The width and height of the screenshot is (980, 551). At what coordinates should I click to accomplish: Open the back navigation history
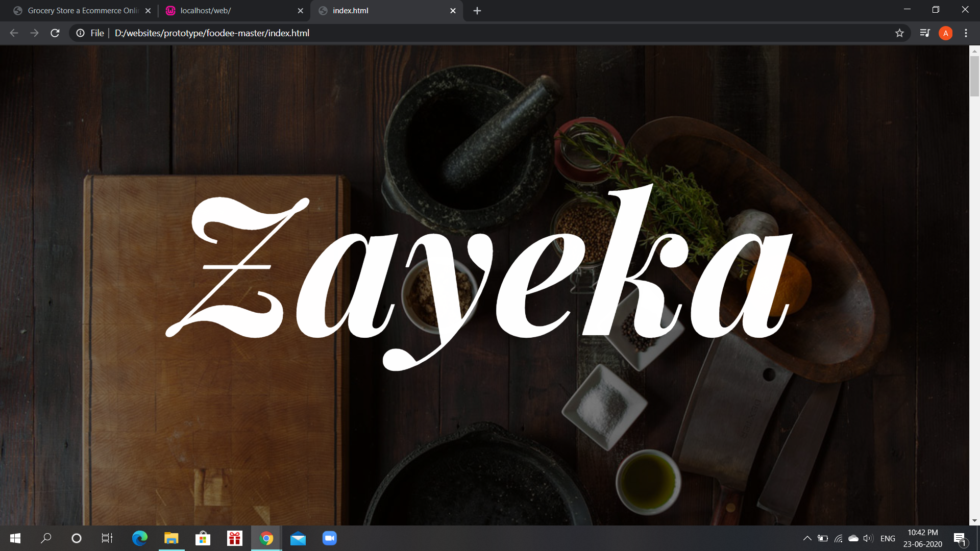point(13,33)
